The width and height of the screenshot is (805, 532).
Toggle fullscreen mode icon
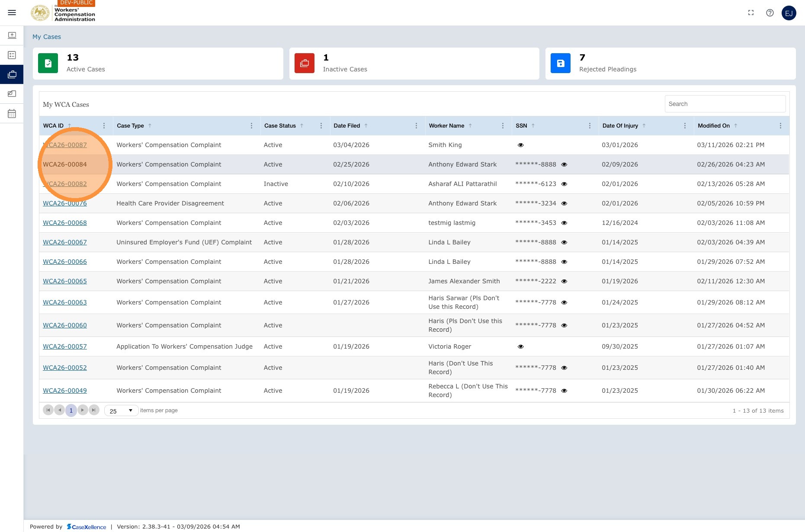click(751, 13)
